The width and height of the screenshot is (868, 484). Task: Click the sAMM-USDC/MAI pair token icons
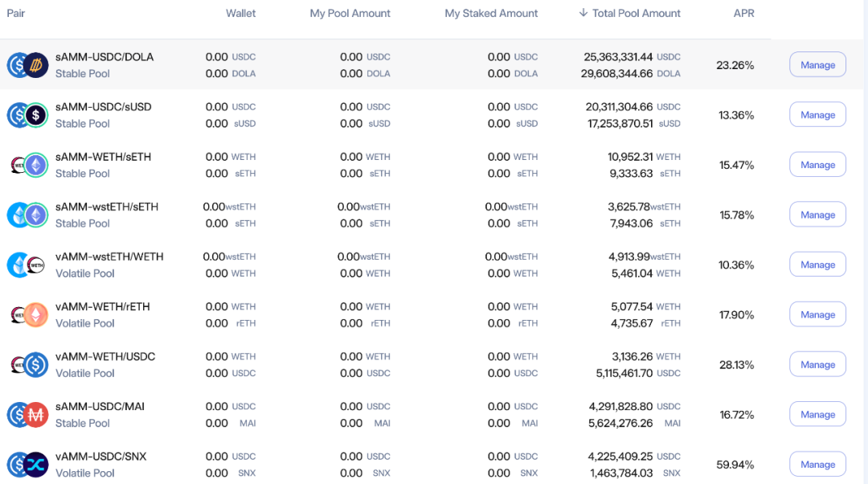[27, 414]
